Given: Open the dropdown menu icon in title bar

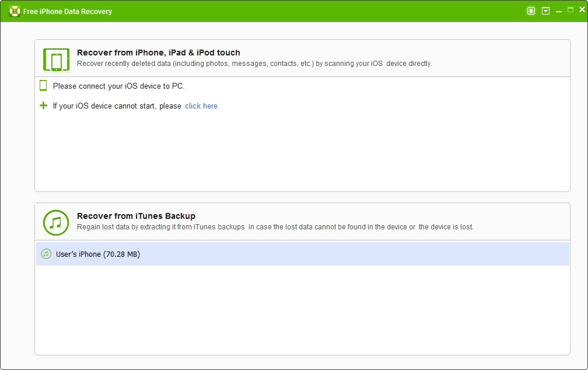Looking at the screenshot, I should coord(545,11).
